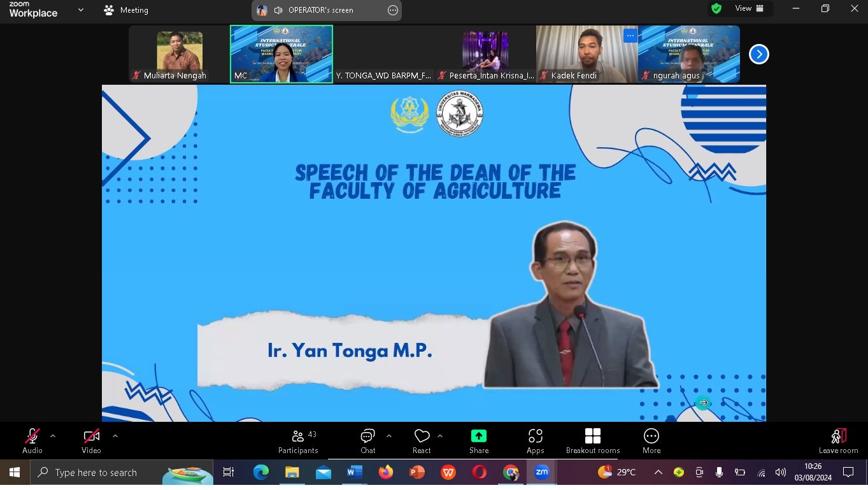Click Leave room button
This screenshot has height=490, width=868.
click(x=838, y=441)
